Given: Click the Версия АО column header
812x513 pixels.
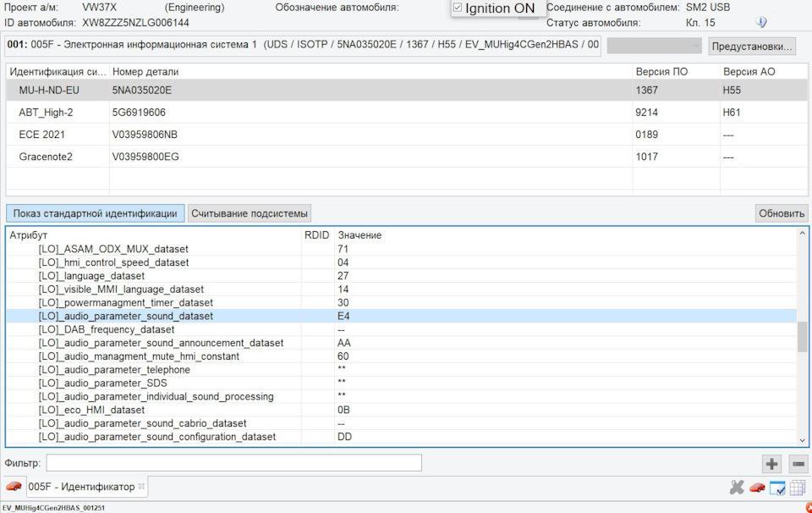Looking at the screenshot, I should click(x=764, y=72).
